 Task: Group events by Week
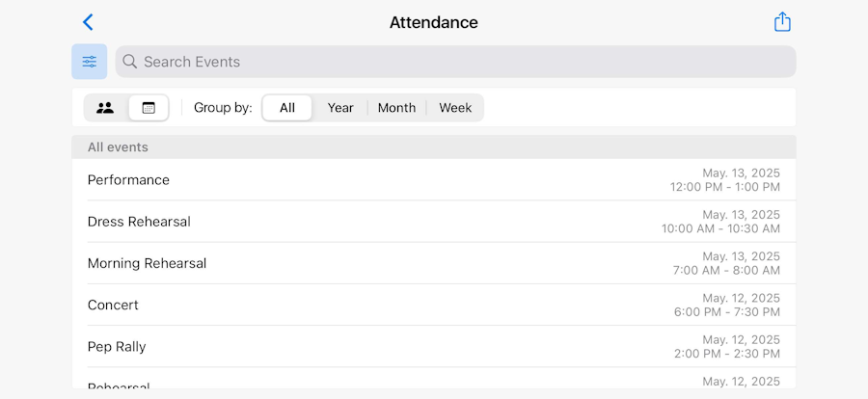tap(455, 108)
